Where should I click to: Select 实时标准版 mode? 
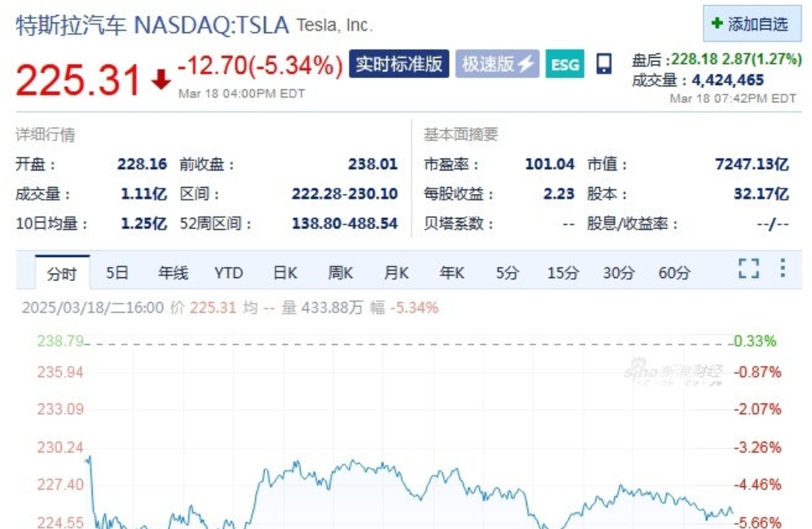pyautogui.click(x=398, y=64)
